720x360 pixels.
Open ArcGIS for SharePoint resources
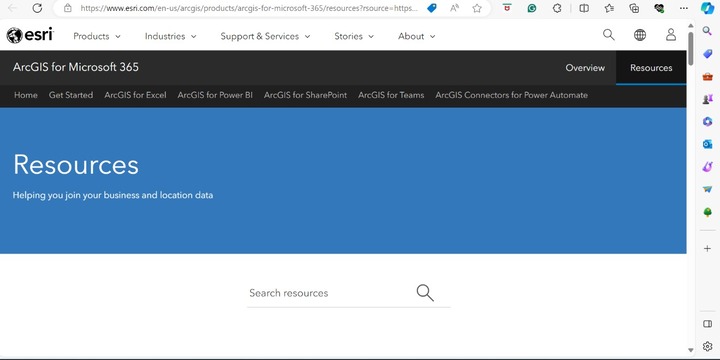pyautogui.click(x=305, y=95)
